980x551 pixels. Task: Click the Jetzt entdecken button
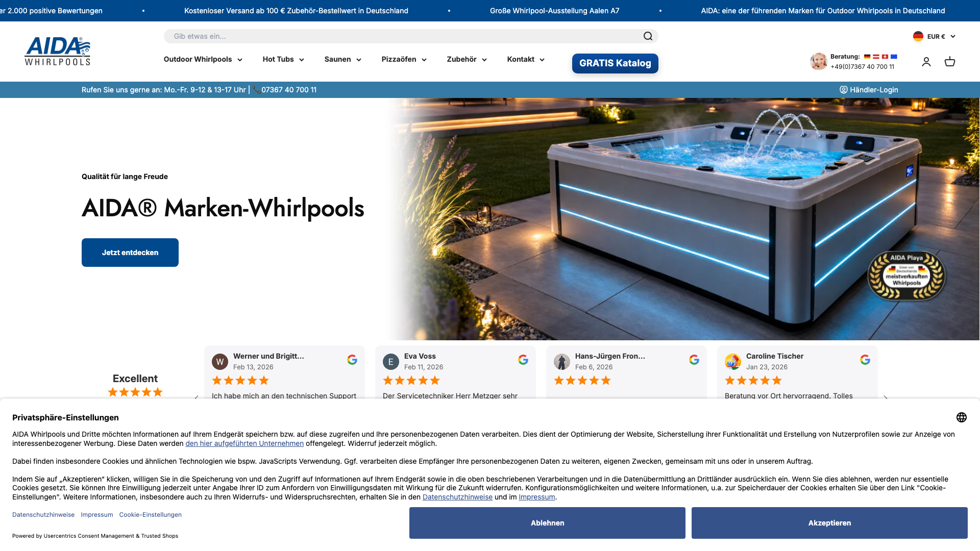coord(130,253)
